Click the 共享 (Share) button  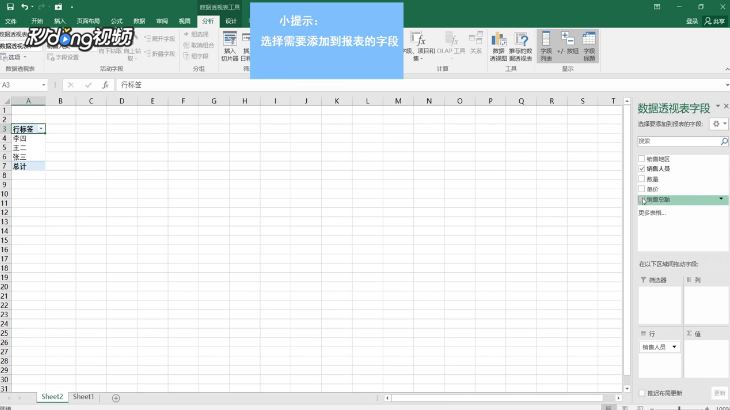715,21
